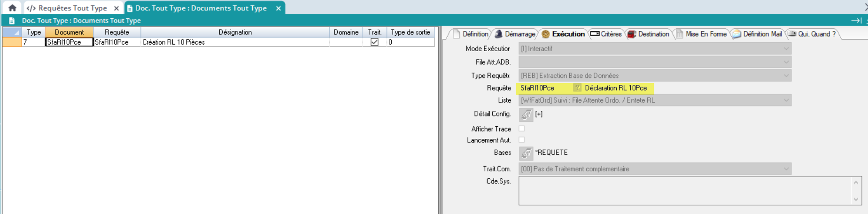Enable the Lancement Aut. checkbox
868x214 pixels.
pyautogui.click(x=521, y=140)
